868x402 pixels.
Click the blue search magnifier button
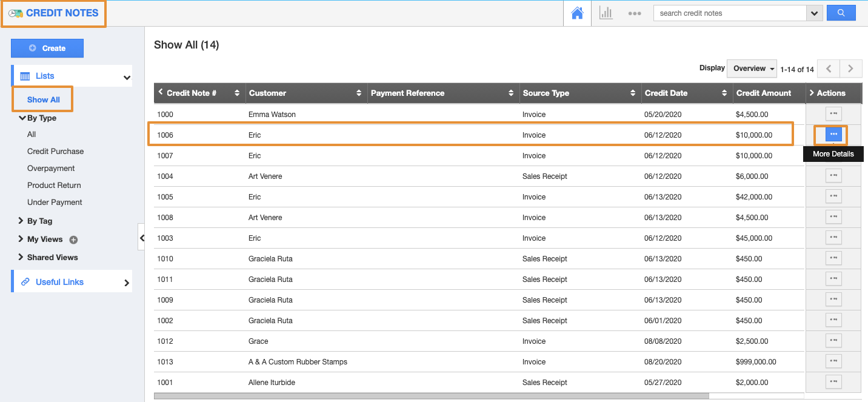coord(841,13)
